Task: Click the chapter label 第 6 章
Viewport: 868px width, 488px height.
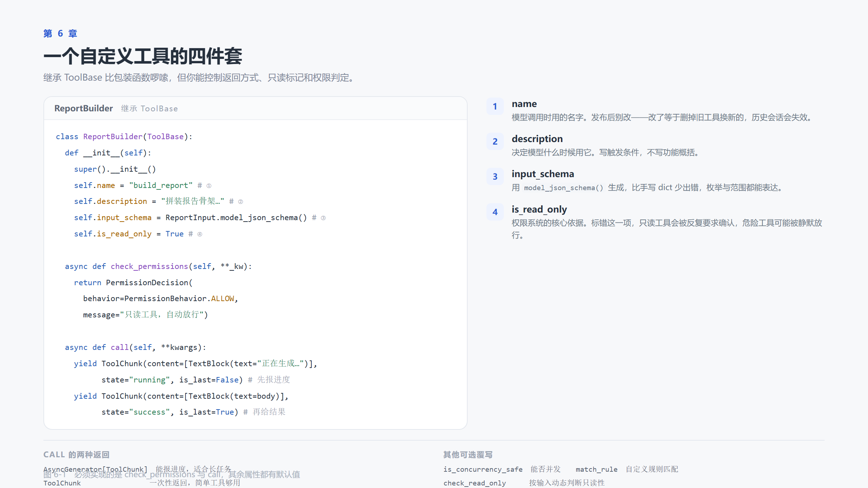Action: [60, 34]
